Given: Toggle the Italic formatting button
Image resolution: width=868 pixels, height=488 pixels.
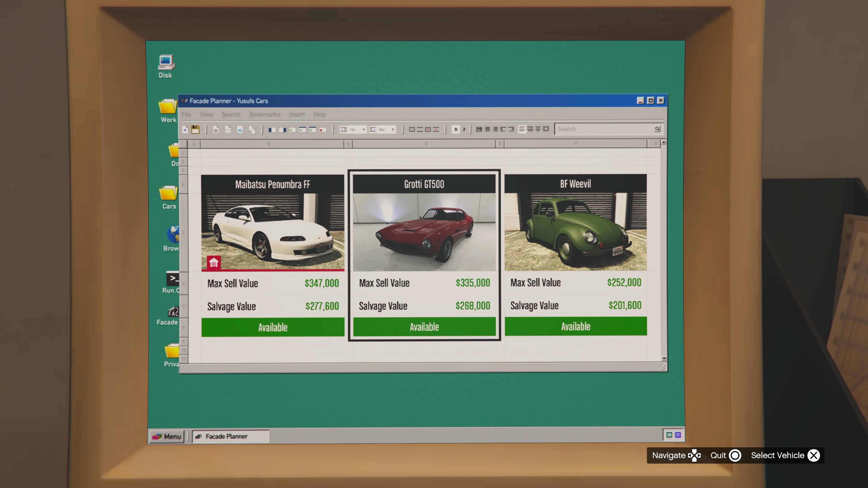Looking at the screenshot, I should pyautogui.click(x=464, y=129).
